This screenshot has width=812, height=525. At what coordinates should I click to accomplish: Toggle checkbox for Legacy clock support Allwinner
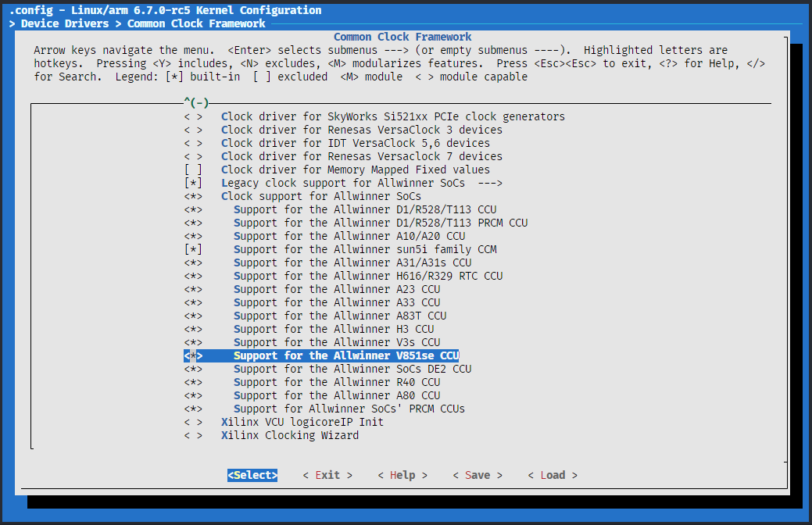193,183
